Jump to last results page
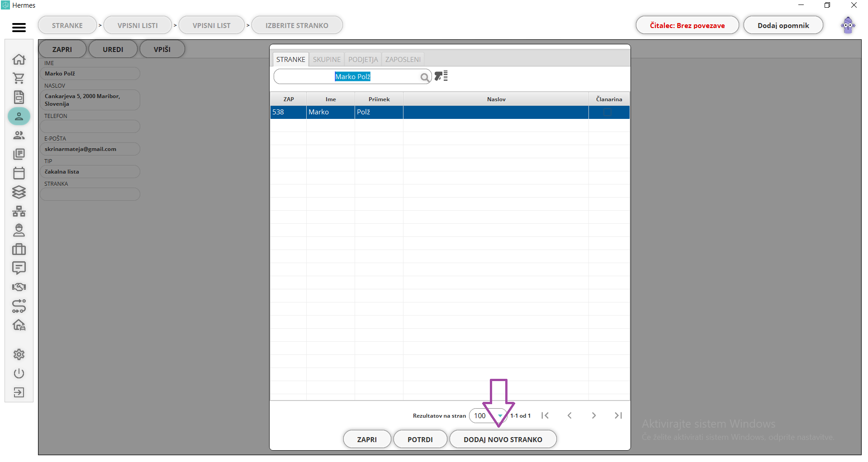The image size is (868, 462). (618, 415)
